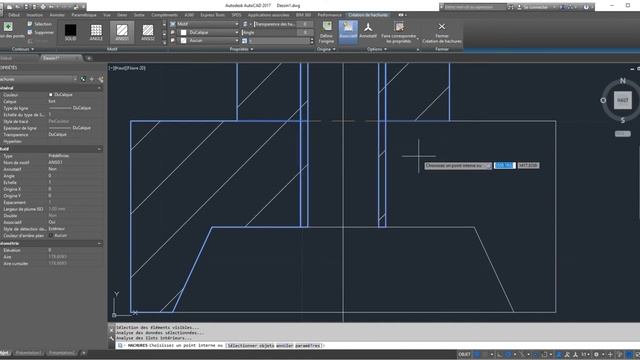Expand the Contours panel arrow
Viewport: 640px width, 360px height.
33,49
